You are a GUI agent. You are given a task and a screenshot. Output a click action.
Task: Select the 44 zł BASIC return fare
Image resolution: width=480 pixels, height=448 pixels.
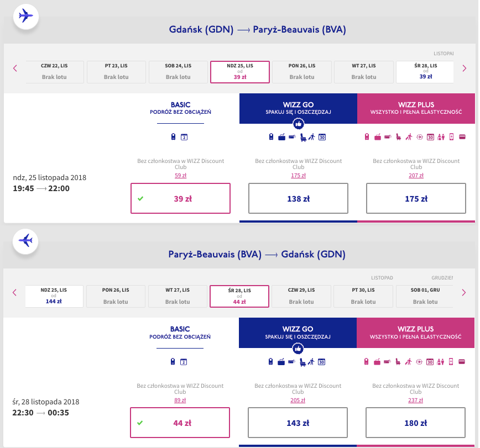pos(180,423)
